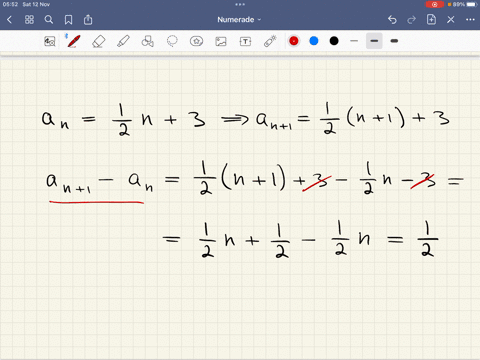Screen dimensions: 480x360
Task: Activate the laser pointer tool
Action: [270, 41]
